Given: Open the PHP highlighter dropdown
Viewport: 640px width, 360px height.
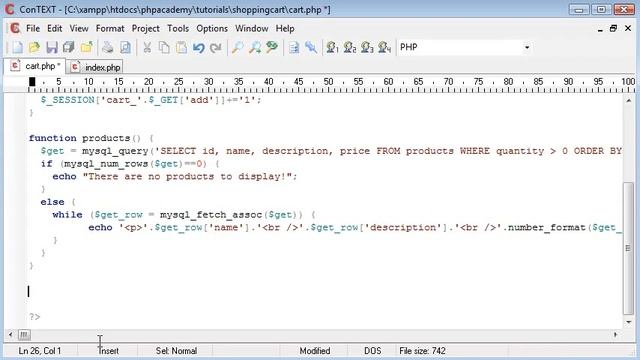Looking at the screenshot, I should [x=527, y=47].
